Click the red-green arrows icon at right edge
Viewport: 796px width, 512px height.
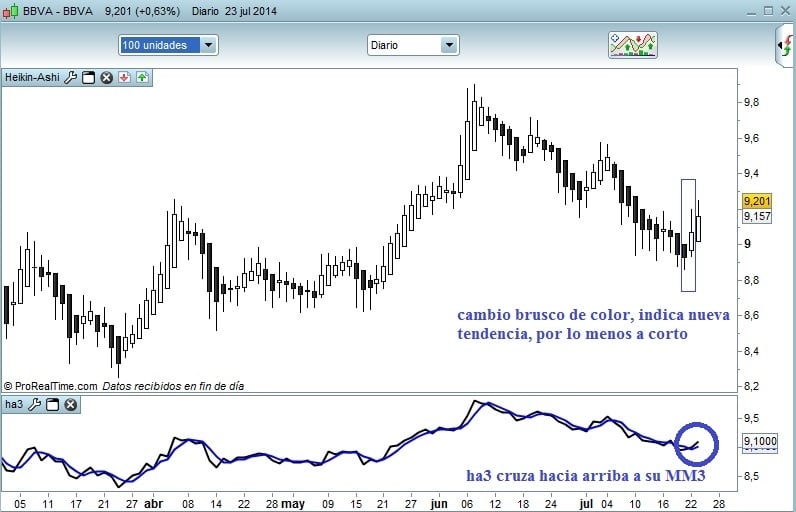[786, 46]
